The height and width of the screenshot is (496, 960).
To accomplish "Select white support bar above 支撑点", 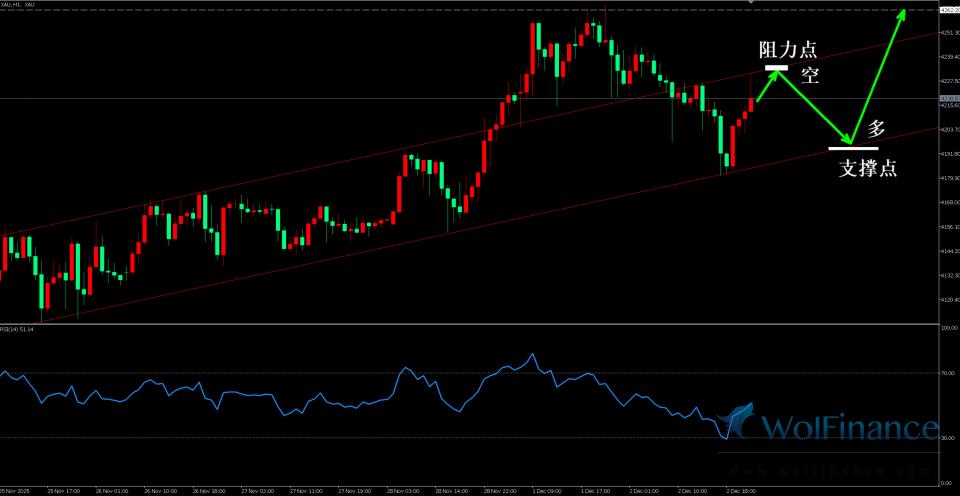I will (x=853, y=148).
